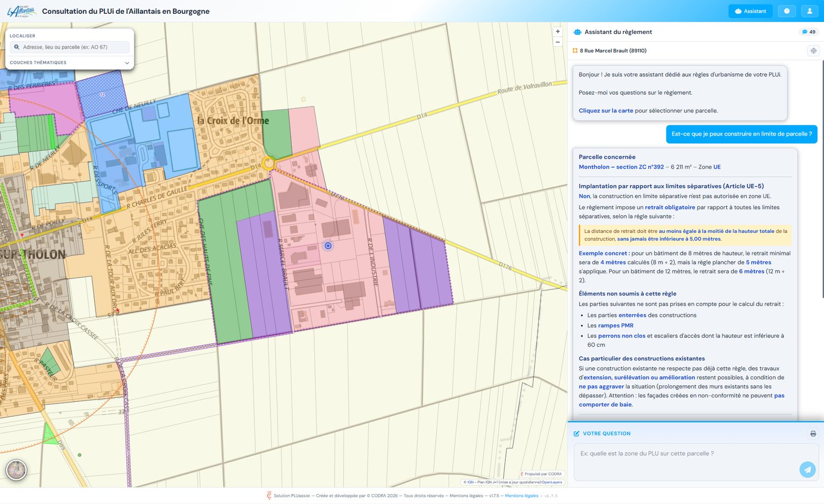Click the orange parcel icon beside the address

tap(575, 51)
